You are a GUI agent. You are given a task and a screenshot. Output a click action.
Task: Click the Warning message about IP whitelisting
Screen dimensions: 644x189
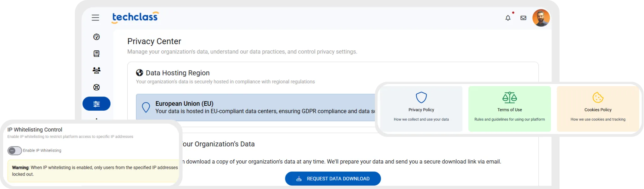93,171
